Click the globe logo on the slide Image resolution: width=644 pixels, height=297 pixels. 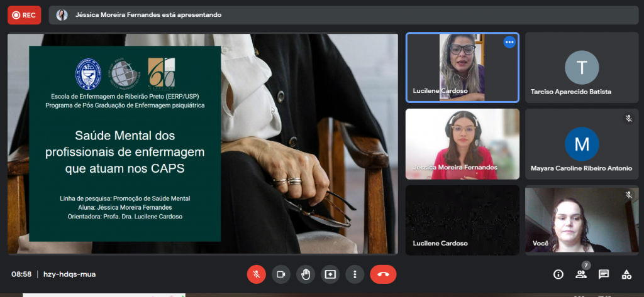pyautogui.click(x=124, y=74)
